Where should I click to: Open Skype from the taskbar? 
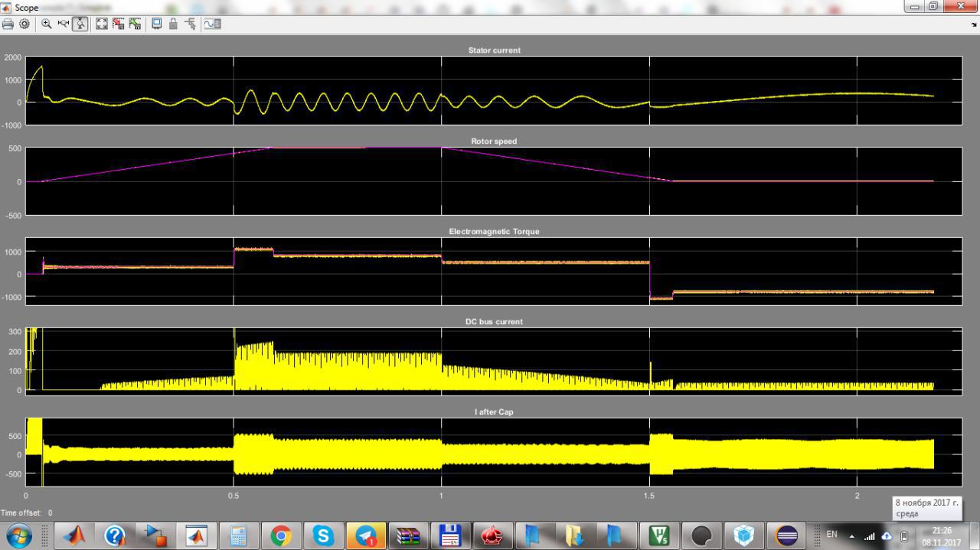point(323,535)
